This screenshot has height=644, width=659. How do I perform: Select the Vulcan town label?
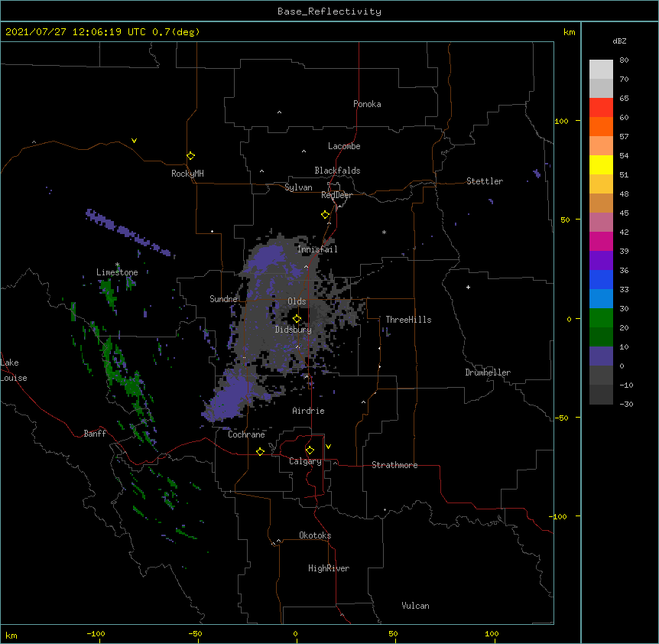[x=415, y=606]
